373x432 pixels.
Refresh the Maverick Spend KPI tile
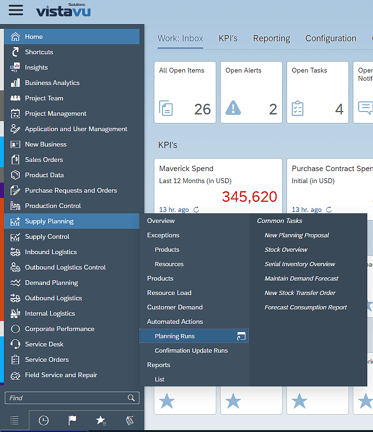[196, 209]
